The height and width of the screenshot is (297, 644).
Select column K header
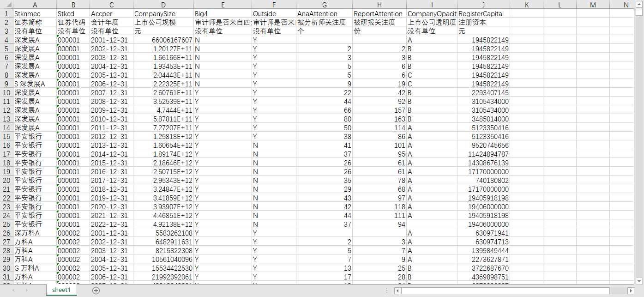click(x=526, y=5)
